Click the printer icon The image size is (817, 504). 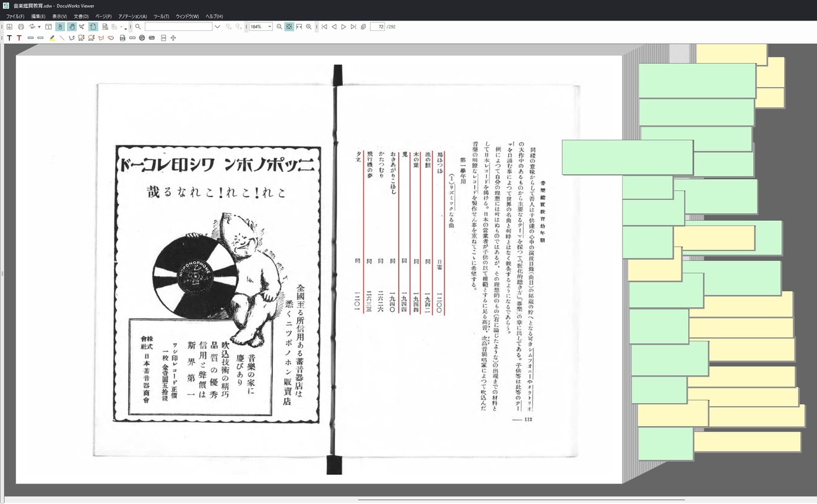tap(21, 27)
